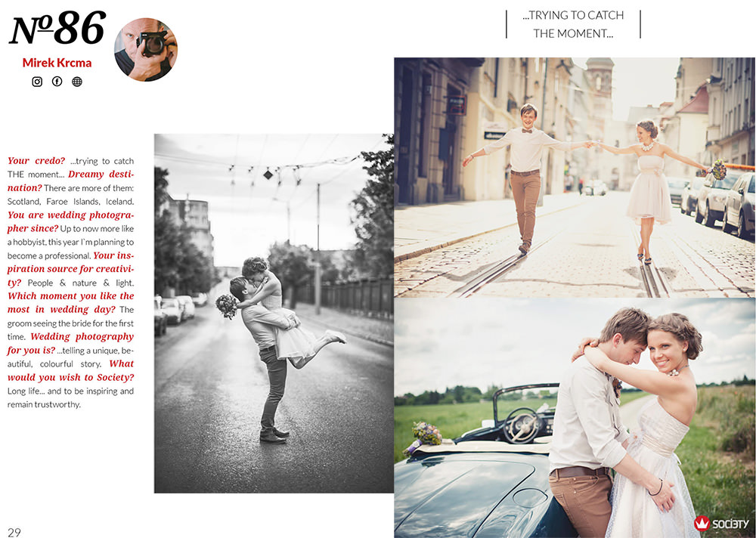Click the №86 ranking number
This screenshot has height=538, width=756.
pos(57,29)
